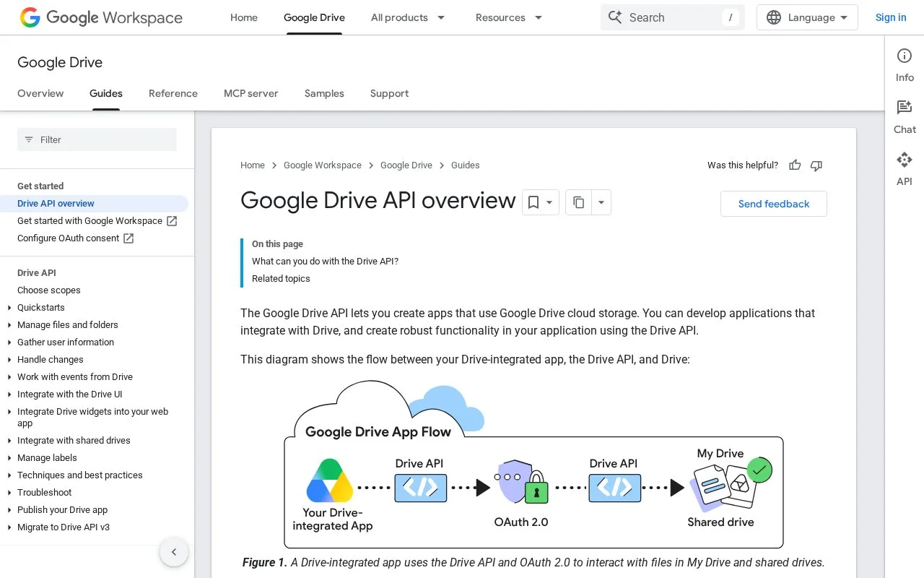This screenshot has width=924, height=578.
Task: Expand Handle changes section
Action: pyautogui.click(x=9, y=360)
